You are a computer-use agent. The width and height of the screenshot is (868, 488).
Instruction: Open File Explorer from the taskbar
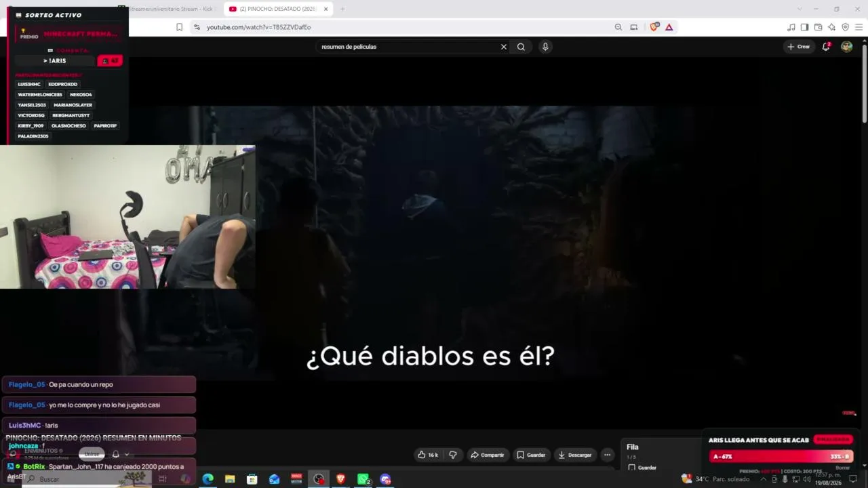[x=230, y=479]
